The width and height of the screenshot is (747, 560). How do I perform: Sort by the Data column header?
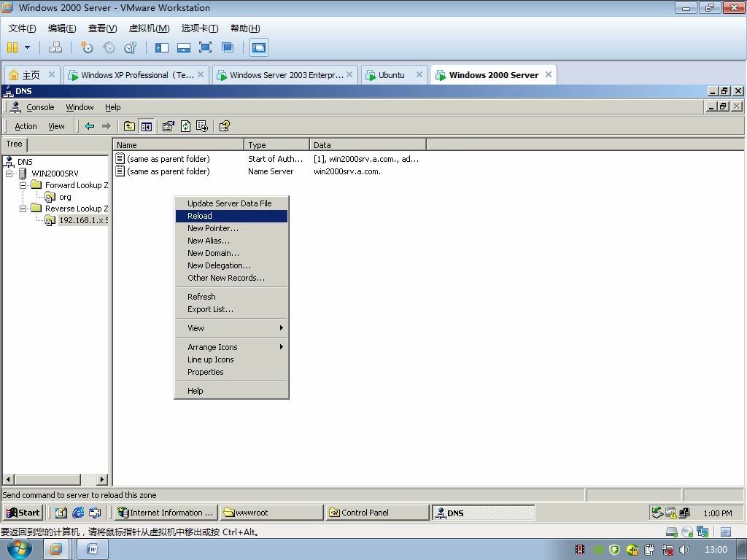coord(368,145)
